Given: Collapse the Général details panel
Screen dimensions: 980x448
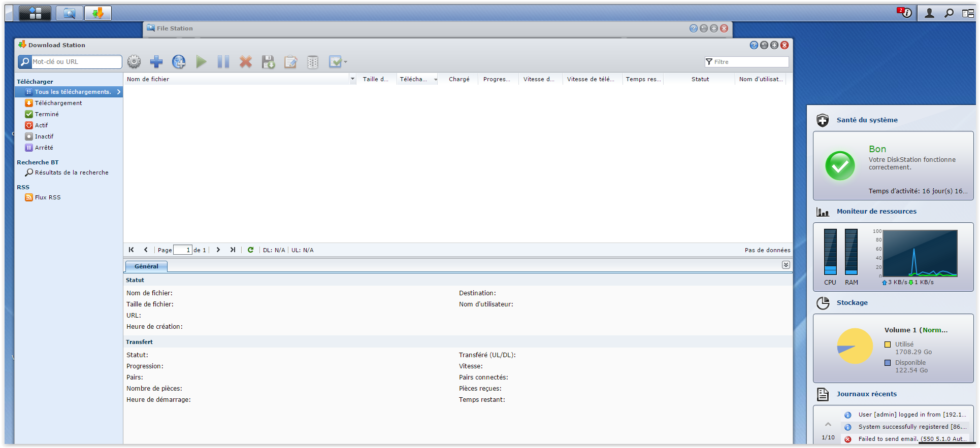Looking at the screenshot, I should [786, 265].
